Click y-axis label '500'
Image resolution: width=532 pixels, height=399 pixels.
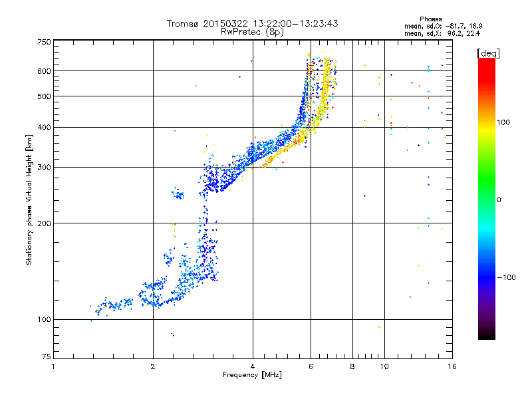pos(44,96)
